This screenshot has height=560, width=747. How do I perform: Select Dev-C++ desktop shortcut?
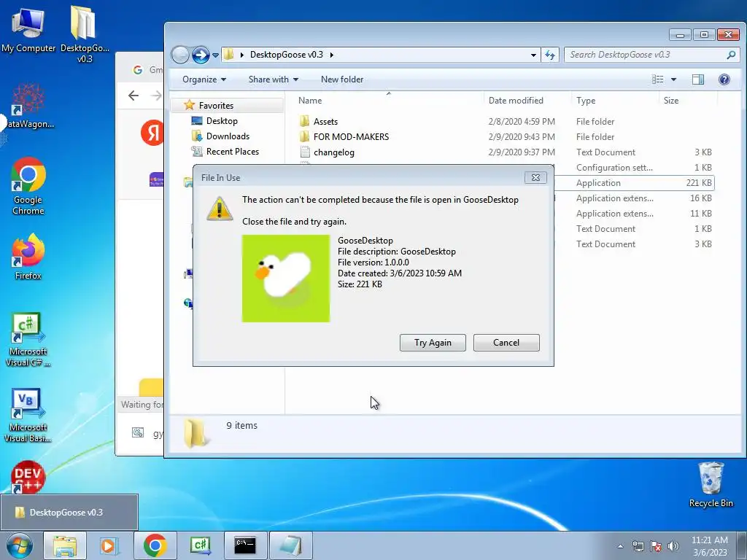28,477
